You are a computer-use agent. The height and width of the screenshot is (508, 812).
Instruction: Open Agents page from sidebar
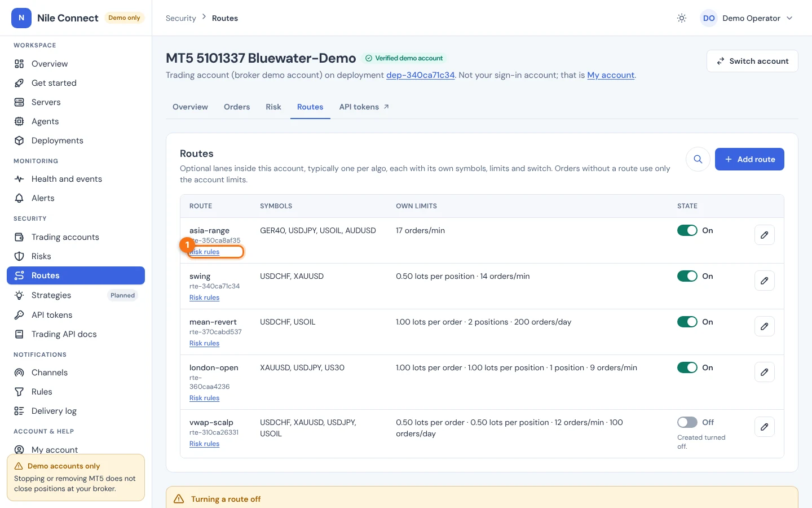76,121
